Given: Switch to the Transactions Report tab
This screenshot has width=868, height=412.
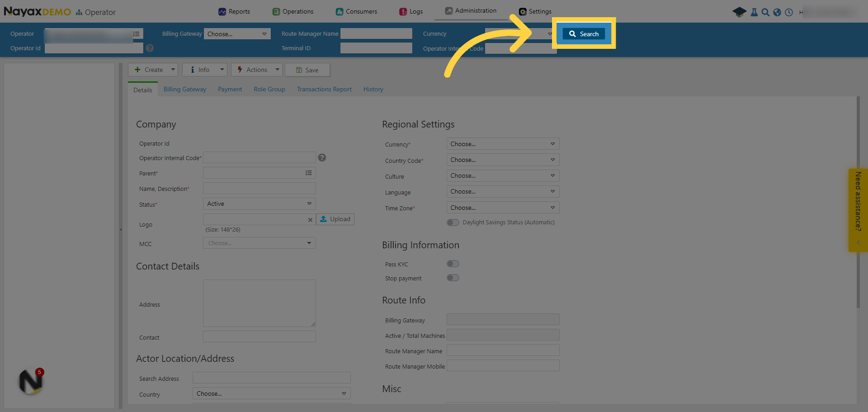Looking at the screenshot, I should (324, 89).
